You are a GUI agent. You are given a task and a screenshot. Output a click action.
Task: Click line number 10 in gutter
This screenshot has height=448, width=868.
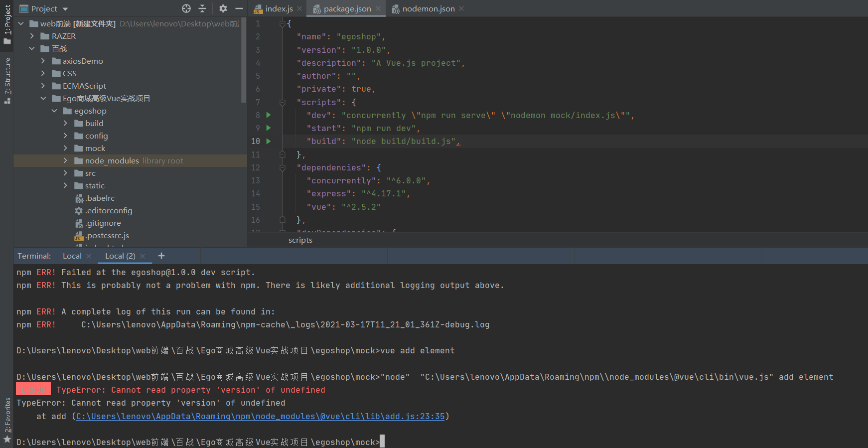click(256, 141)
